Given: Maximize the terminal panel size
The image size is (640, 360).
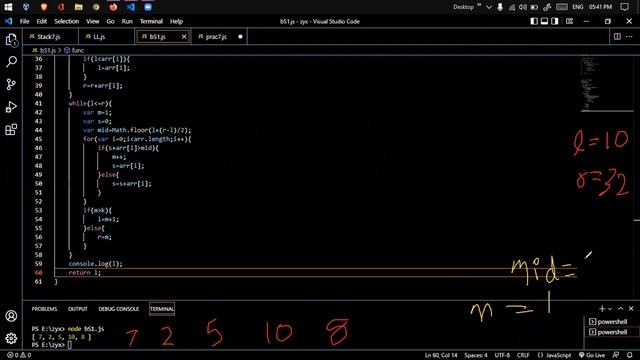Looking at the screenshot, I should [x=621, y=309].
